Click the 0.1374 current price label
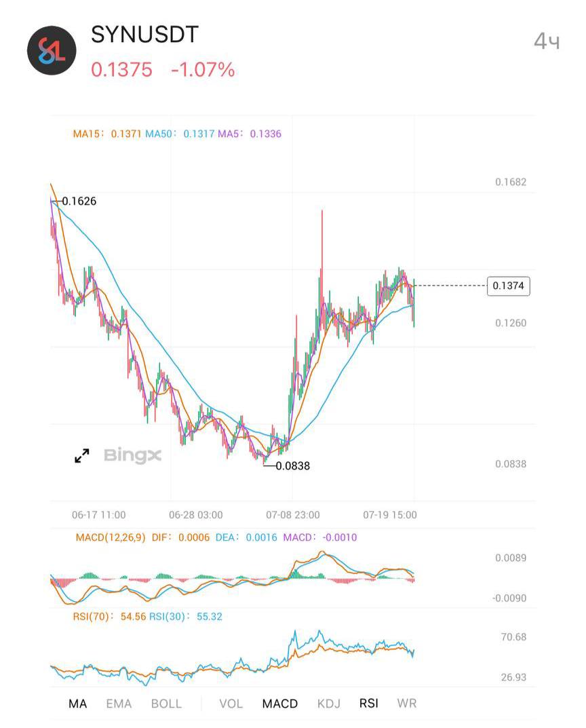This screenshot has height=728, width=586. pyautogui.click(x=508, y=286)
